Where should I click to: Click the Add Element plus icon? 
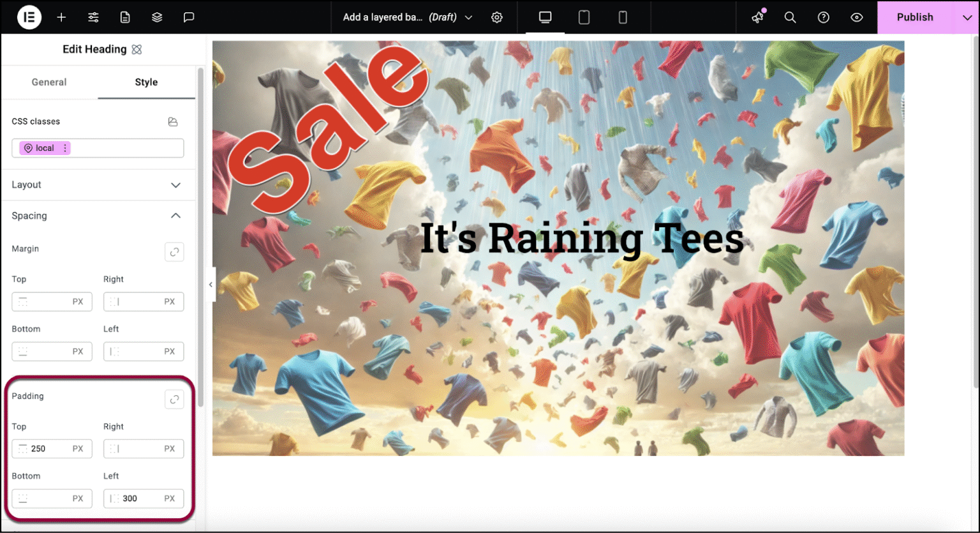[x=61, y=17]
